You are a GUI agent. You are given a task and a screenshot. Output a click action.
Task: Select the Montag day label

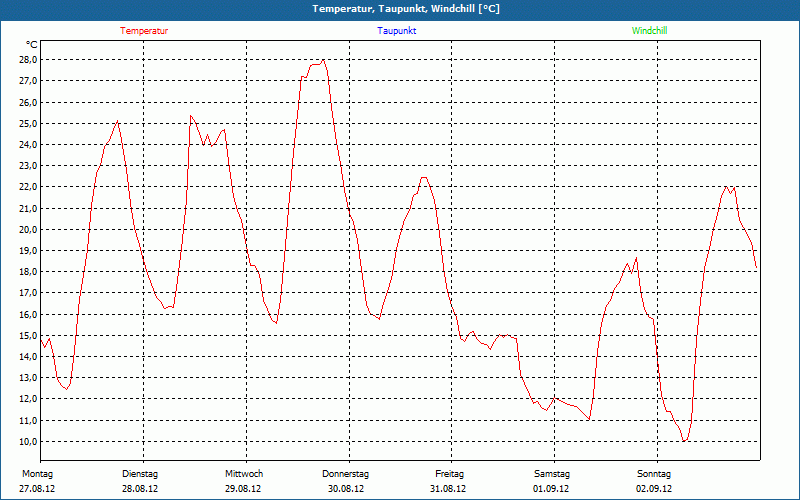(37, 474)
